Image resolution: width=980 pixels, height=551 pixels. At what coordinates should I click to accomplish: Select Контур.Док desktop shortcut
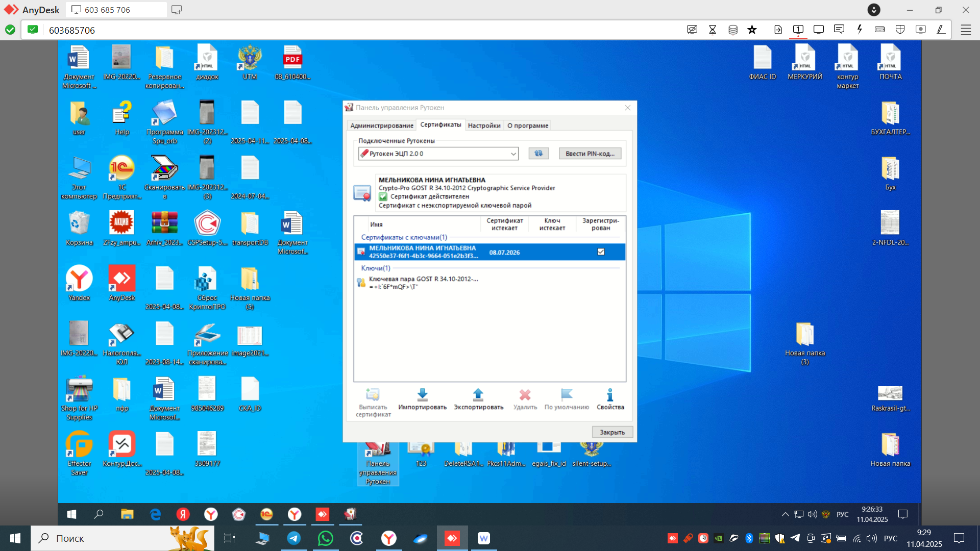pos(122,449)
